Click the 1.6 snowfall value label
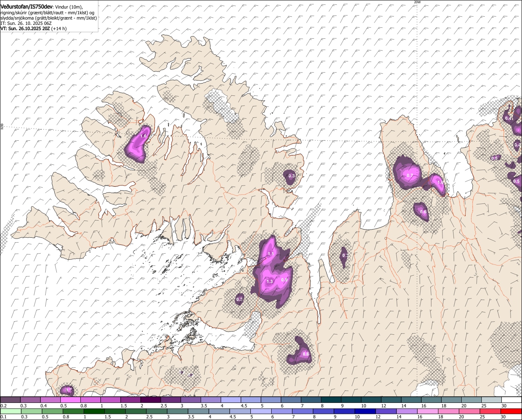This screenshot has height=420, width=522. coord(143,136)
